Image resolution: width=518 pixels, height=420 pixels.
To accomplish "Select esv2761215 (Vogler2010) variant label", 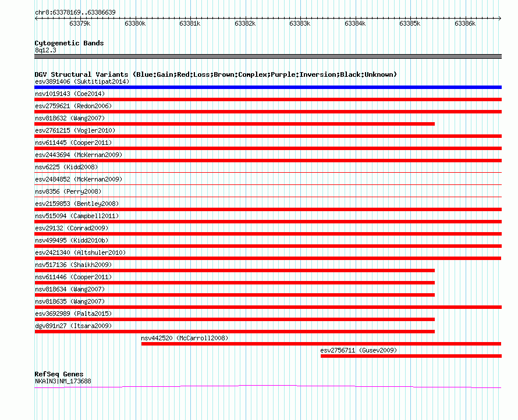I will coord(75,130).
